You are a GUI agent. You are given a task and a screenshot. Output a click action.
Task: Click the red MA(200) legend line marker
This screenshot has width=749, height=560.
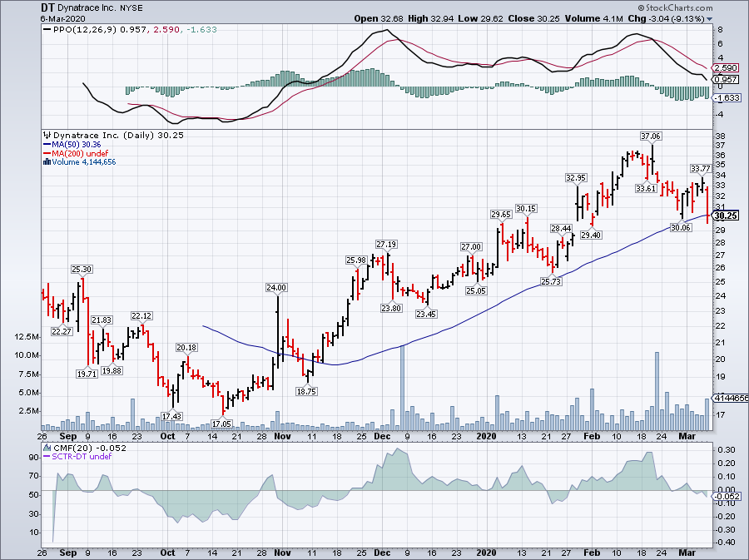click(x=47, y=153)
